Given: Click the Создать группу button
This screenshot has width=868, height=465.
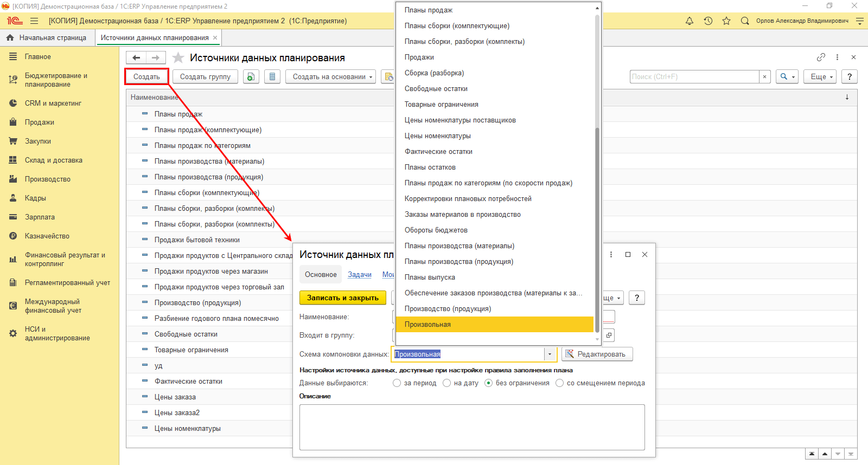Looking at the screenshot, I should [205, 77].
